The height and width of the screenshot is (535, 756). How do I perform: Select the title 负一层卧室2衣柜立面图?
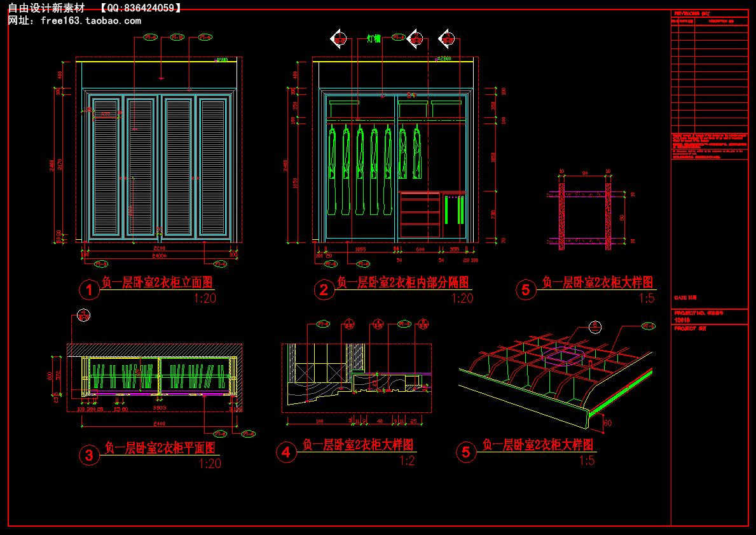[x=157, y=282]
